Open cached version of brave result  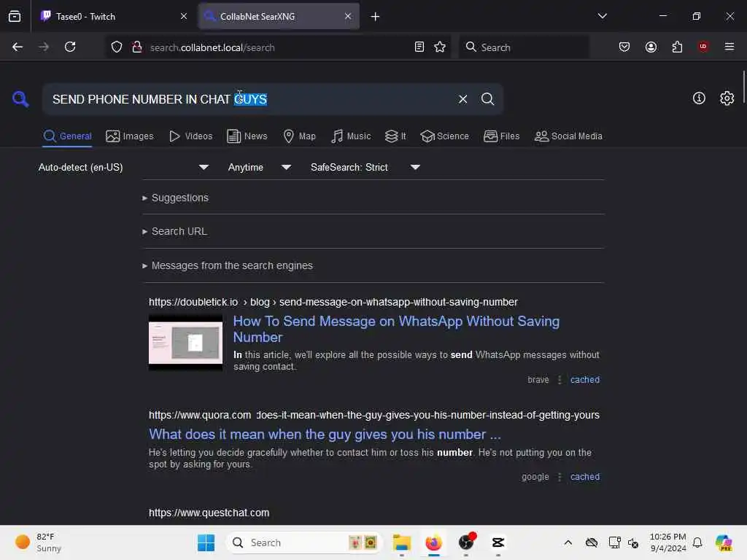click(584, 380)
